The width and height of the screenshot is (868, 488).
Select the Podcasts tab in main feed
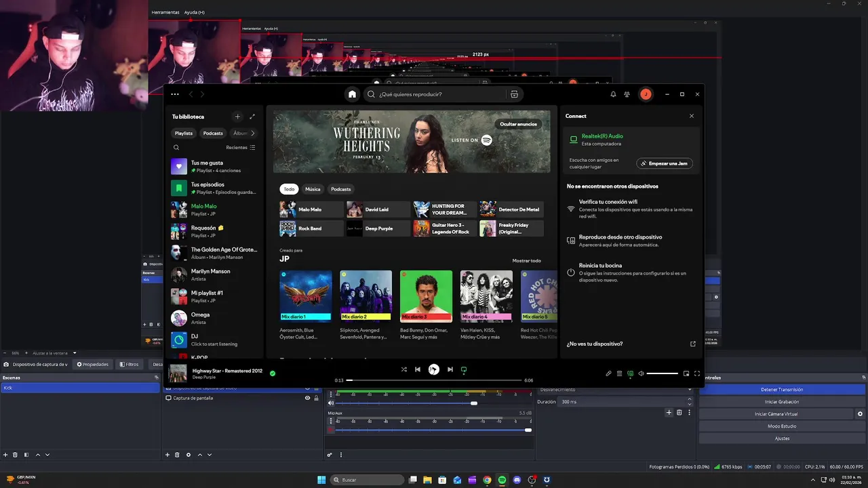pos(340,189)
